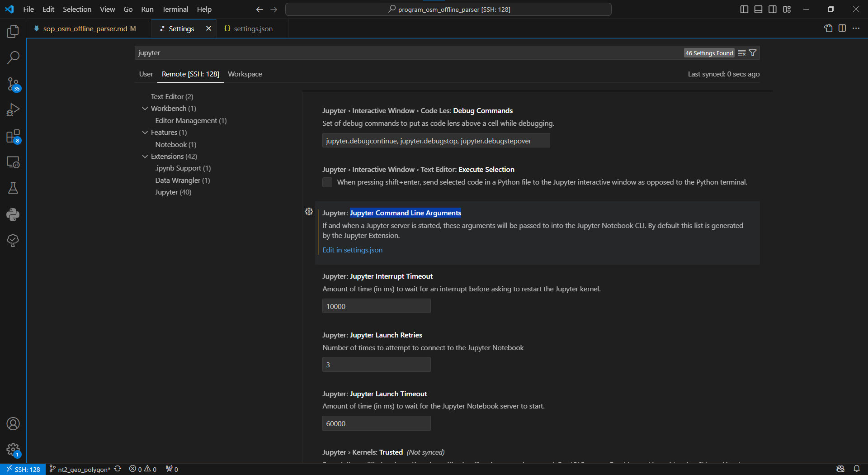868x475 pixels.
Task: Open the settings filter funnel
Action: [x=753, y=53]
